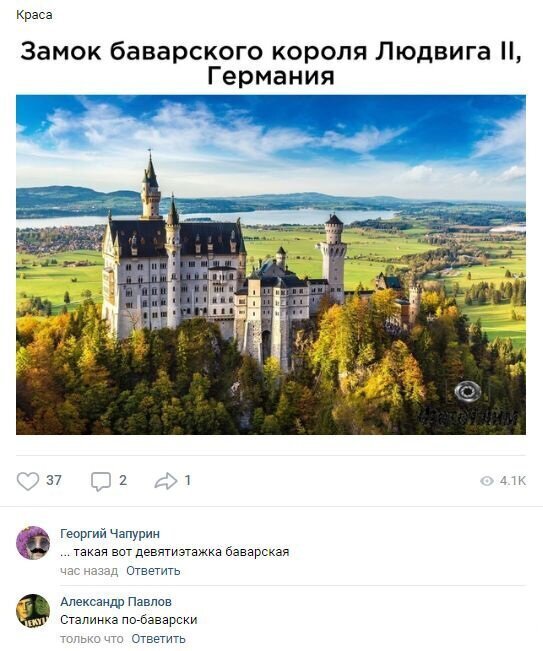Open the Neuschwanstein castle photo
543x651 pixels.
pyautogui.click(x=271, y=265)
